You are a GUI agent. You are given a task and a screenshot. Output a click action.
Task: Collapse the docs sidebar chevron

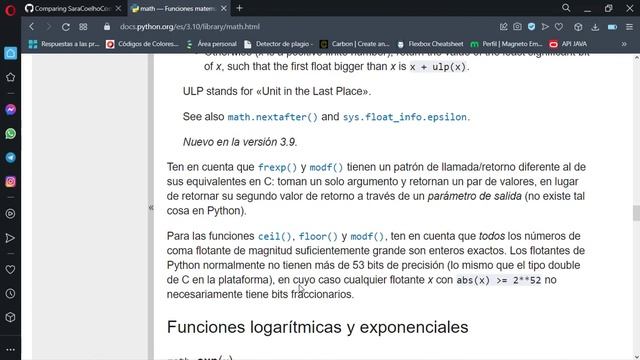[151, 208]
